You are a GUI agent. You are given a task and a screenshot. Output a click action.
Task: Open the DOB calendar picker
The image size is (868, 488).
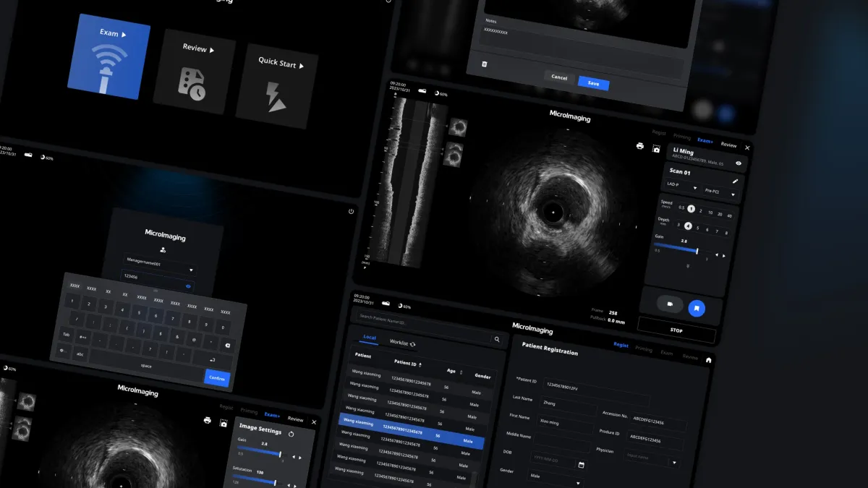coord(581,463)
